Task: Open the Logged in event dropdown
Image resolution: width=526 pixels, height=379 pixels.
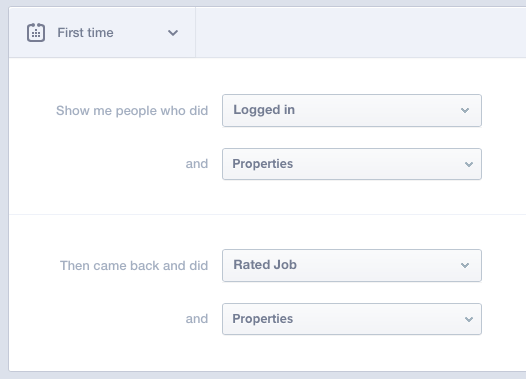Action: pyautogui.click(x=352, y=110)
